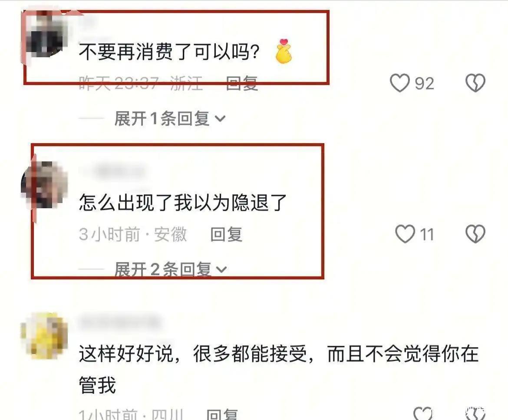The height and width of the screenshot is (420, 508).
Task: Reply to the 不要再消费了可以吗 comment
Action: [x=242, y=83]
